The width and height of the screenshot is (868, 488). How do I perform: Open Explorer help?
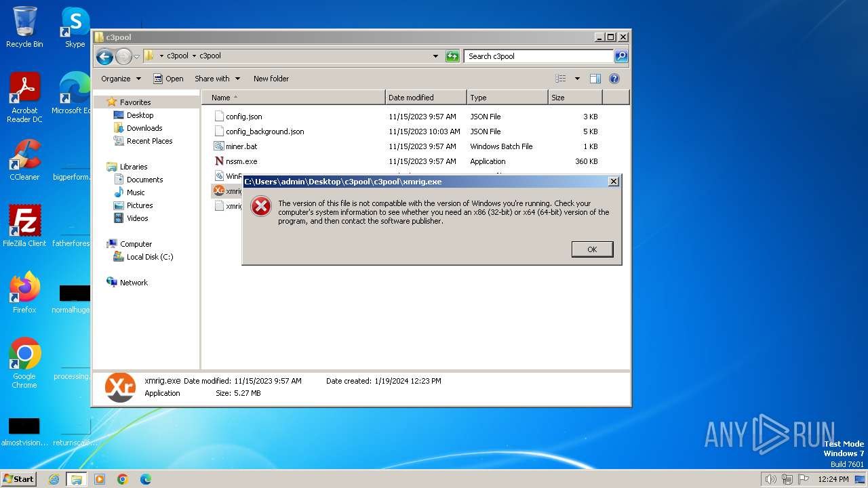pyautogui.click(x=614, y=79)
